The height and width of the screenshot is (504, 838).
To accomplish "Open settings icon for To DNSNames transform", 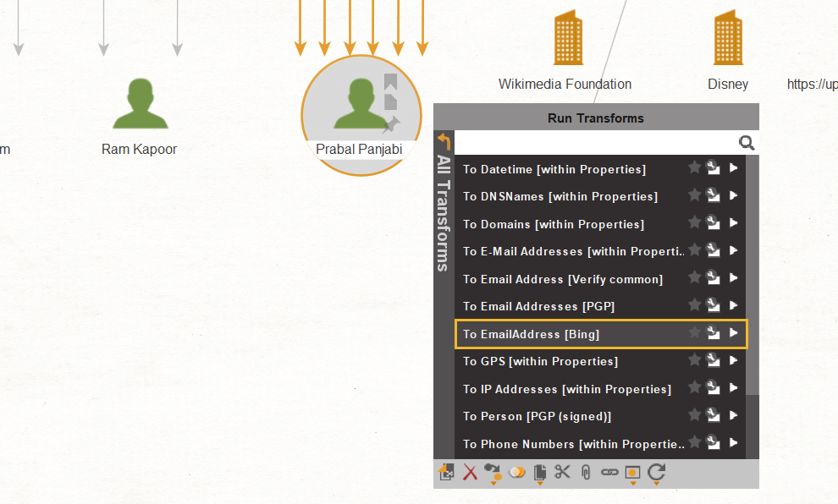I will click(x=713, y=194).
